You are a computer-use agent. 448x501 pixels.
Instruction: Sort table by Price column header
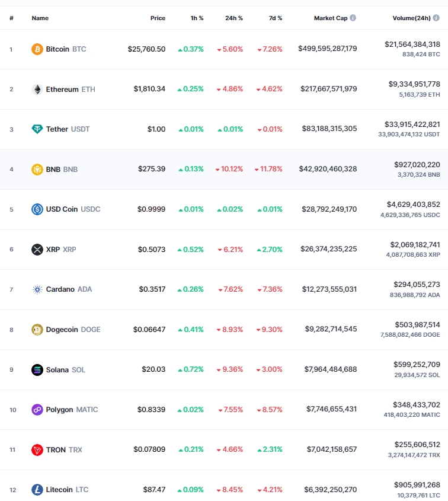(x=158, y=18)
